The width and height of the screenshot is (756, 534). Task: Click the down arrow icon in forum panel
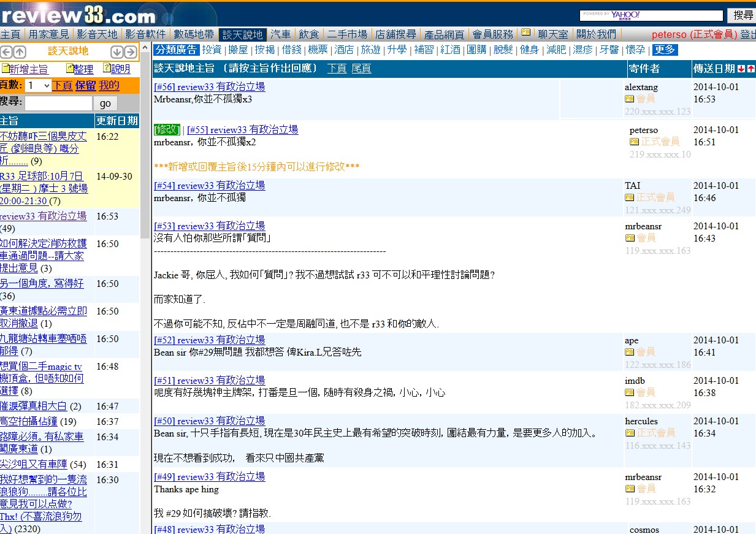point(117,52)
